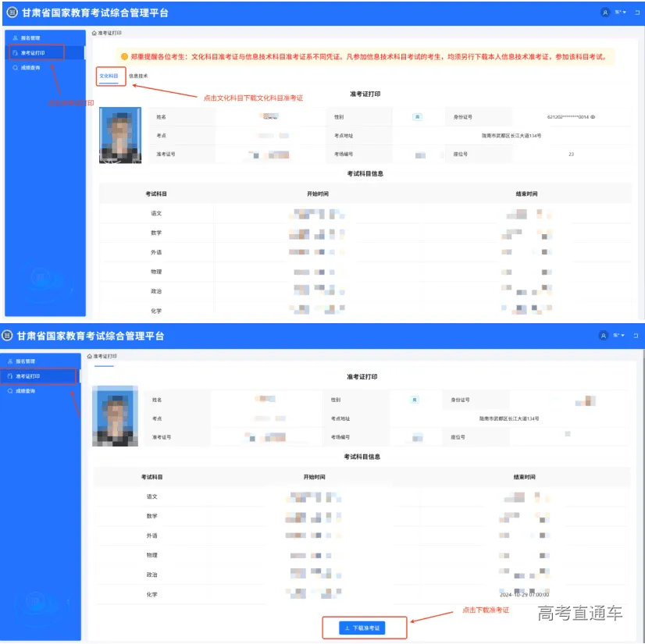Select 准考证打印 in the lower screenshot's sidebar

tap(28, 376)
